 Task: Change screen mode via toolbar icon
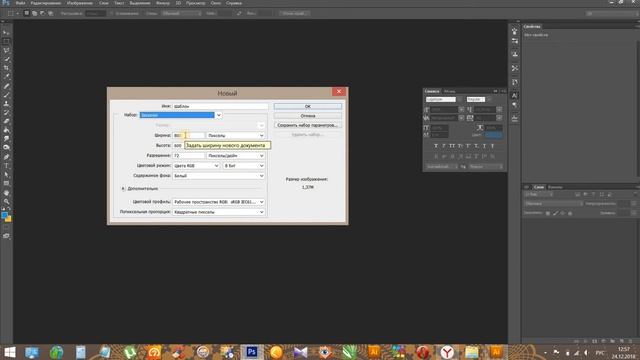(6, 236)
